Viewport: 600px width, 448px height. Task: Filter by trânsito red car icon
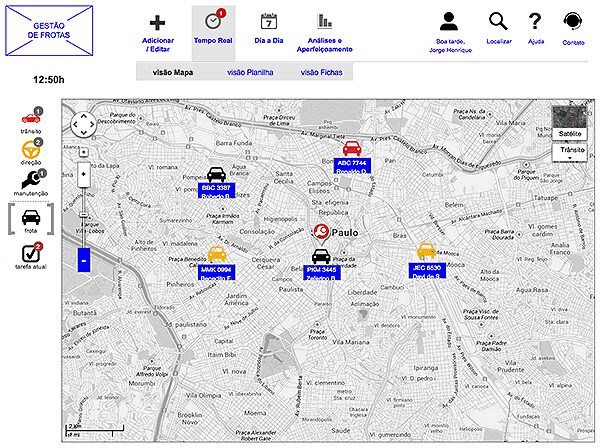point(31,118)
